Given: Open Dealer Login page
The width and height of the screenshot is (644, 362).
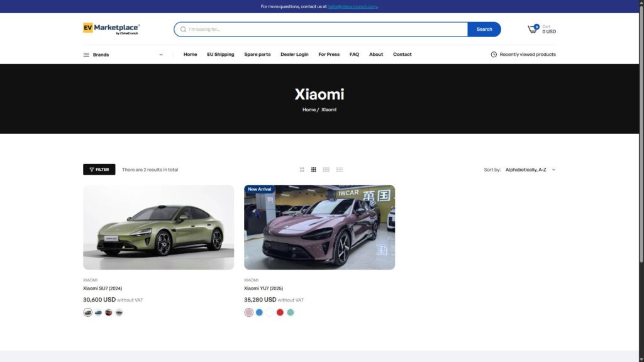Looking at the screenshot, I should pyautogui.click(x=294, y=54).
